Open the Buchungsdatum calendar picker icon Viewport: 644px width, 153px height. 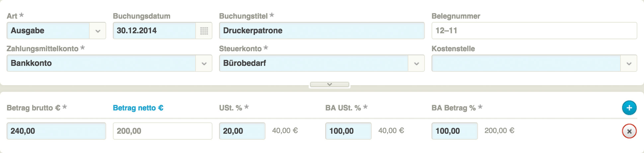(x=204, y=31)
